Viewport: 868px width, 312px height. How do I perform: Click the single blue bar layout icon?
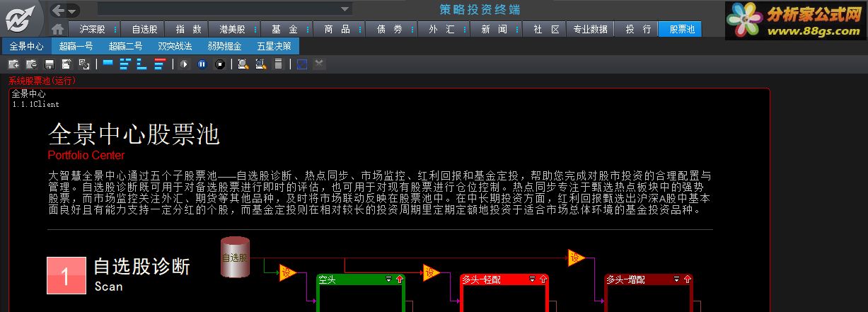pyautogui.click(x=108, y=62)
